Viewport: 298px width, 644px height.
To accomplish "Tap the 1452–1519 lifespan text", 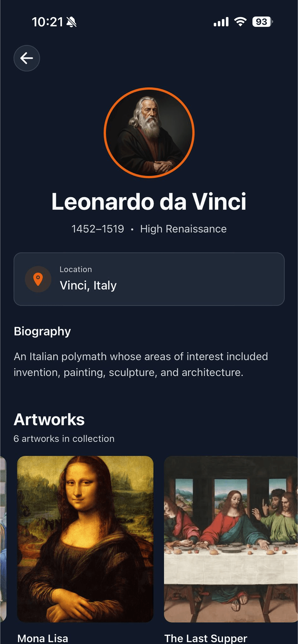I will pyautogui.click(x=98, y=229).
